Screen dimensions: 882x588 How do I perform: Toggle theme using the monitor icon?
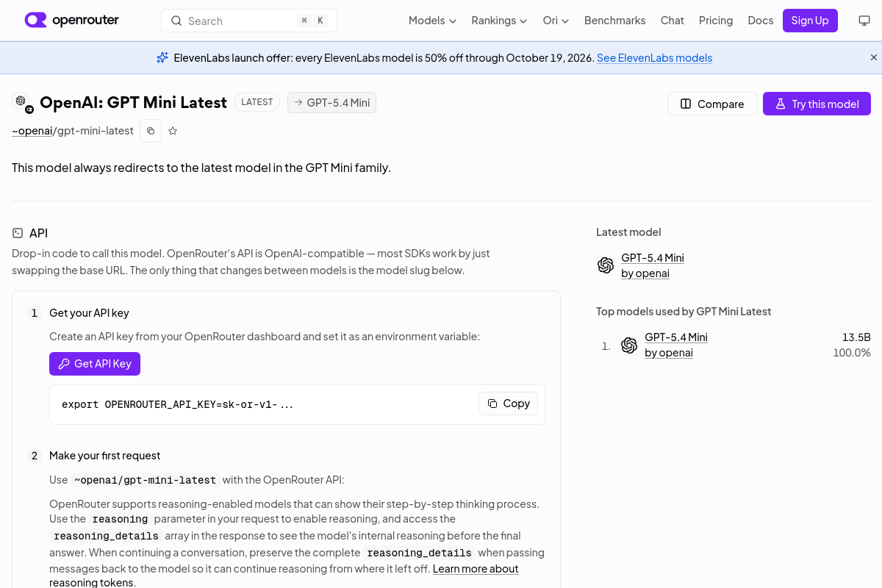coord(864,21)
